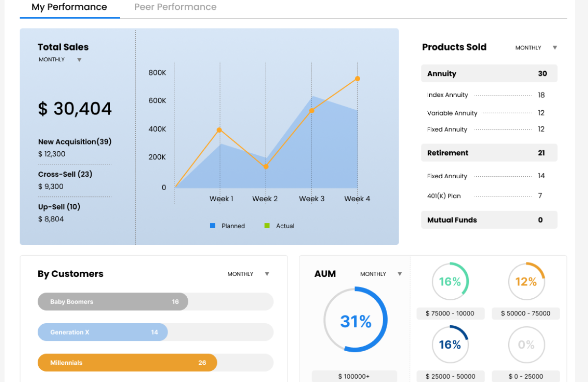The image size is (588, 382).
Task: Select the Retirement category row
Action: point(489,153)
